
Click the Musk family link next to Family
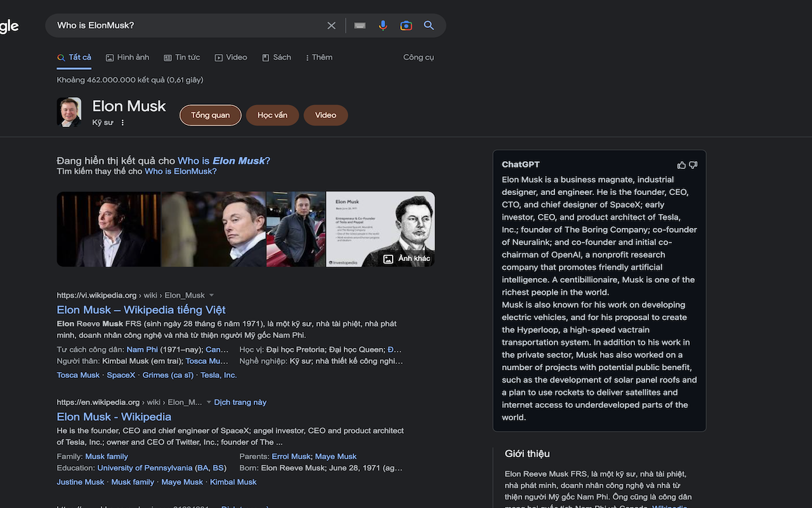(x=107, y=457)
